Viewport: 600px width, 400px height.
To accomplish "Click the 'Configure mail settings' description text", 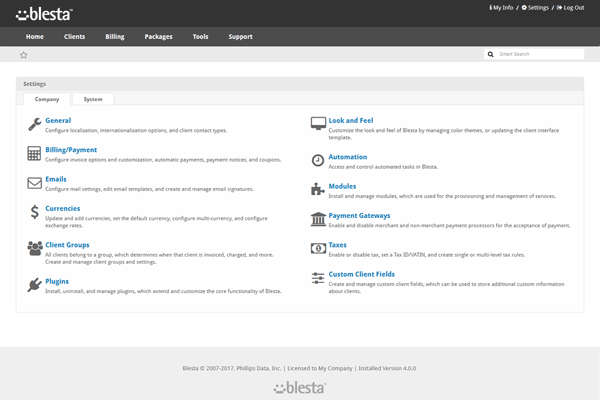I will point(149,189).
